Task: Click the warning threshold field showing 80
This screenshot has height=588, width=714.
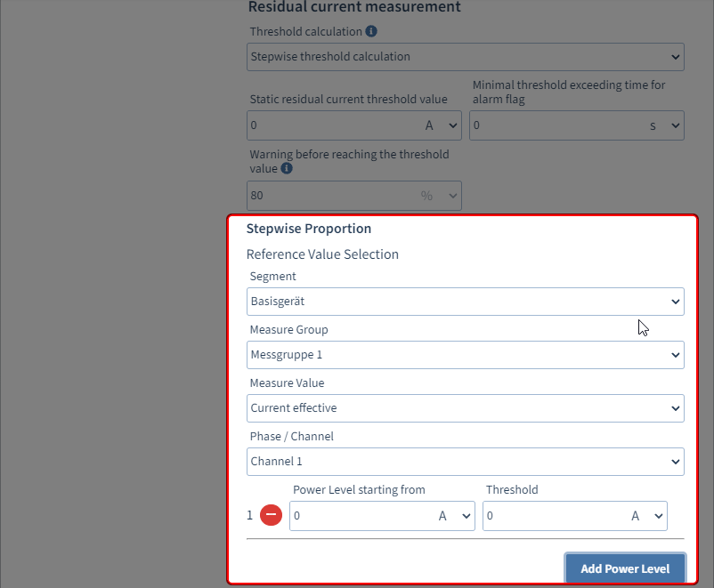Action: click(x=329, y=196)
